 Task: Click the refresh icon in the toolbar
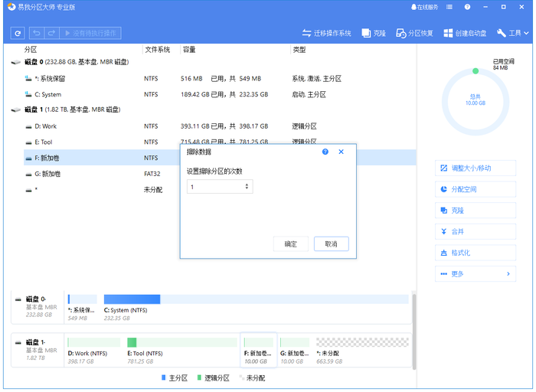point(18,34)
